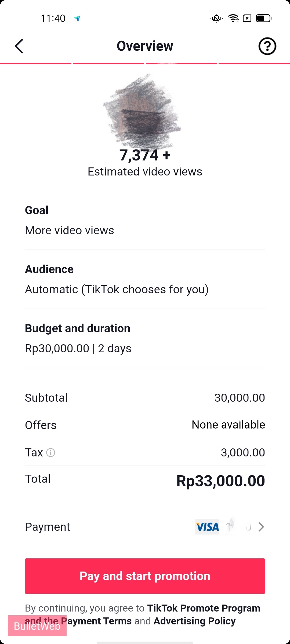
Task: Tap the battery status icon
Action: [x=264, y=19]
